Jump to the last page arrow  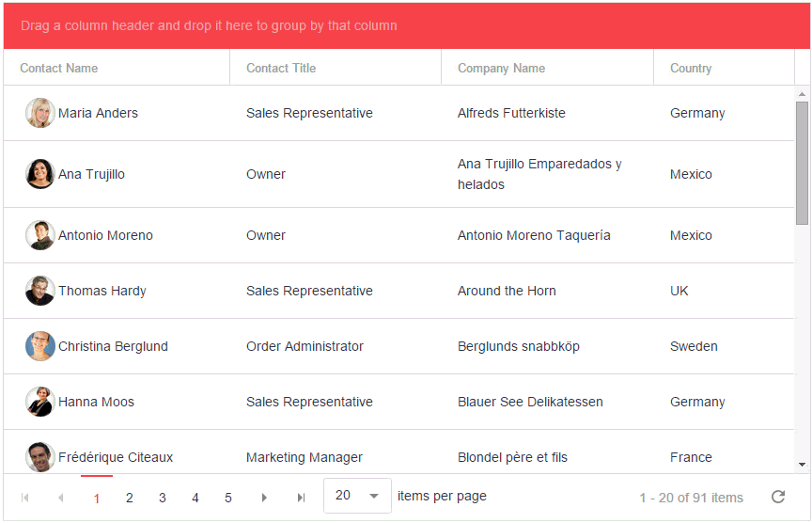(301, 498)
